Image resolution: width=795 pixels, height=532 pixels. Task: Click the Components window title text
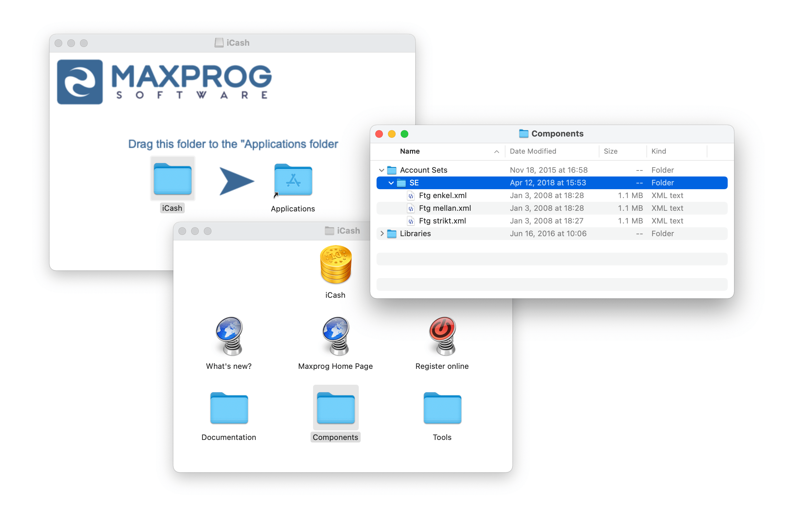point(557,134)
